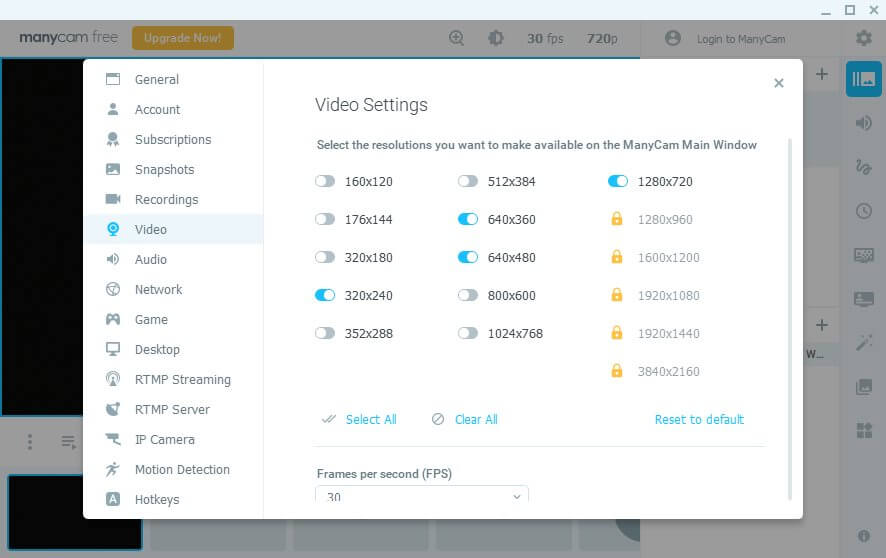Click Clear All resolutions link

pyautogui.click(x=476, y=420)
